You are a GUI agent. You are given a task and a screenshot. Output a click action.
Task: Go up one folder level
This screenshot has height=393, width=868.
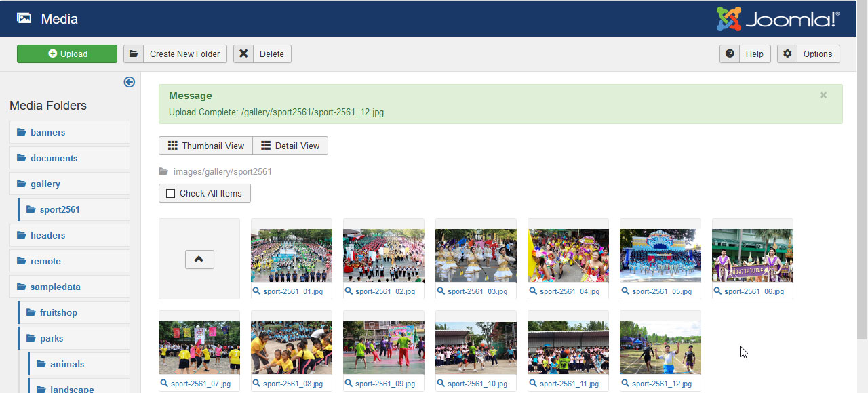[199, 259]
